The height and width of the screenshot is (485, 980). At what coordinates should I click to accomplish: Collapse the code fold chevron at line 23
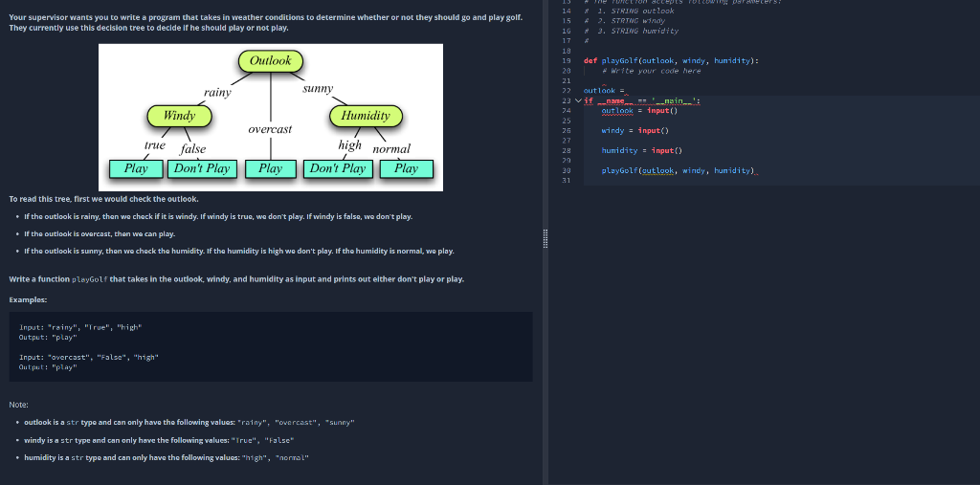coord(577,100)
